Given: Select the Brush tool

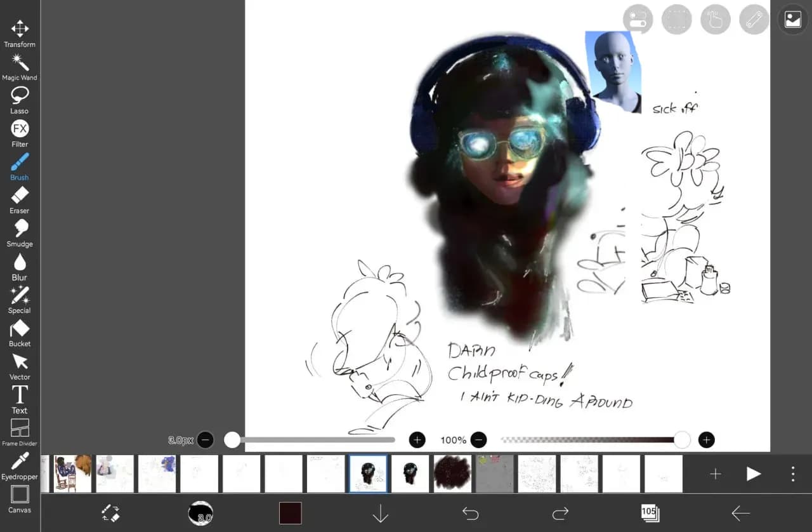Looking at the screenshot, I should (x=20, y=167).
